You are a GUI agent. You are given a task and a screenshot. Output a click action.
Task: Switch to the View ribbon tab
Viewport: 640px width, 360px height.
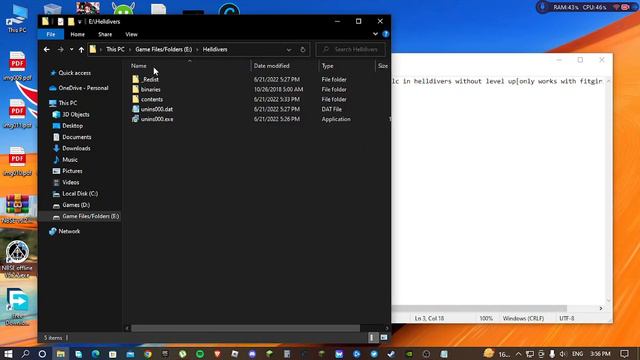coord(131,34)
